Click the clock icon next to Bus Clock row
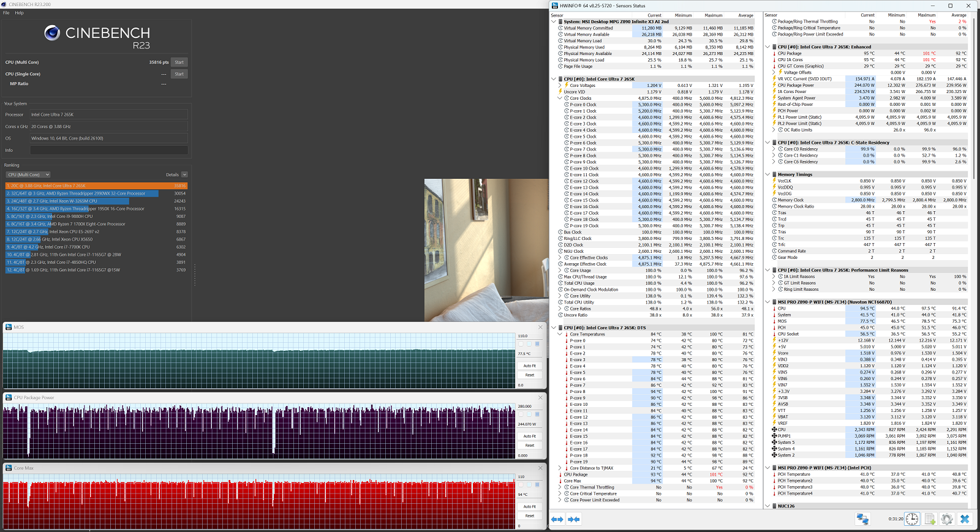 [x=560, y=232]
